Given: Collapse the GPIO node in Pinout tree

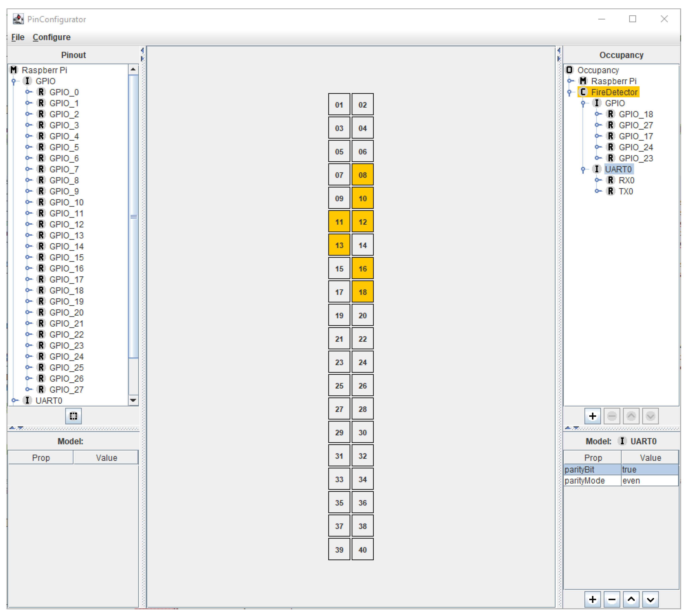Looking at the screenshot, I should tap(14, 81).
